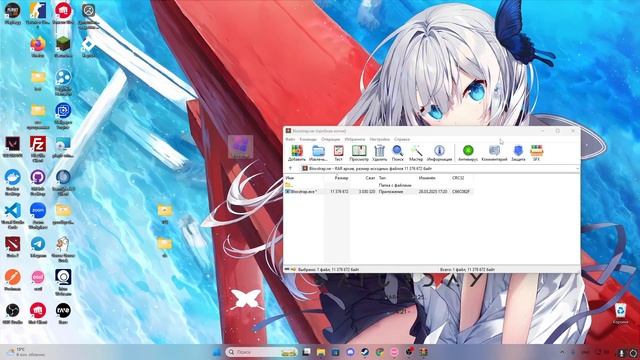This screenshot has width=640, height=360.
Task: Open the weather widget on taskbar
Action: [x=25, y=352]
